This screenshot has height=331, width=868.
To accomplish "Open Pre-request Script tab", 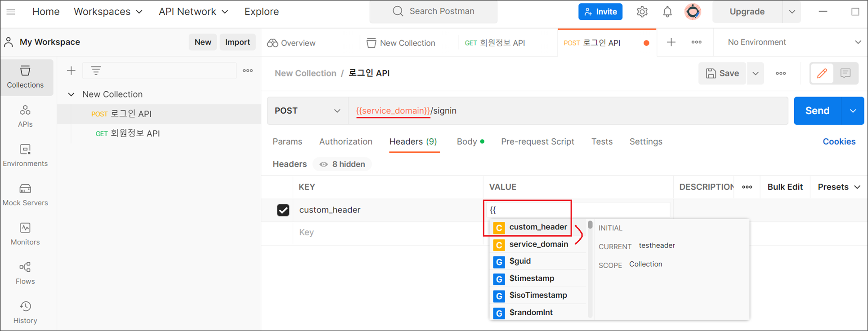I will coord(538,141).
